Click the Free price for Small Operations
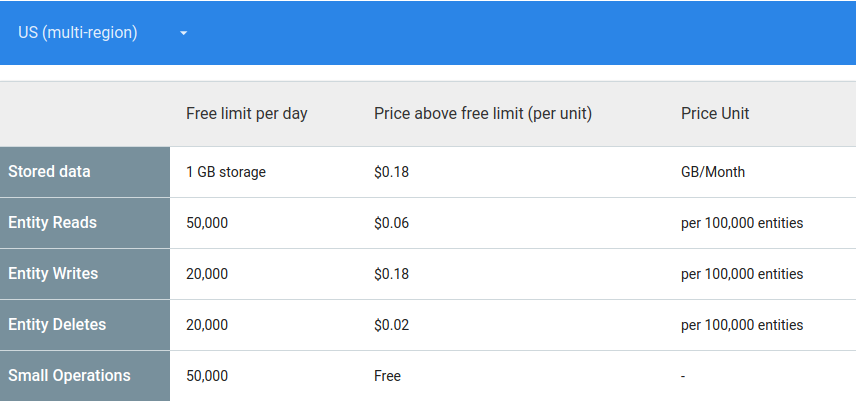The width and height of the screenshot is (856, 401). click(388, 376)
